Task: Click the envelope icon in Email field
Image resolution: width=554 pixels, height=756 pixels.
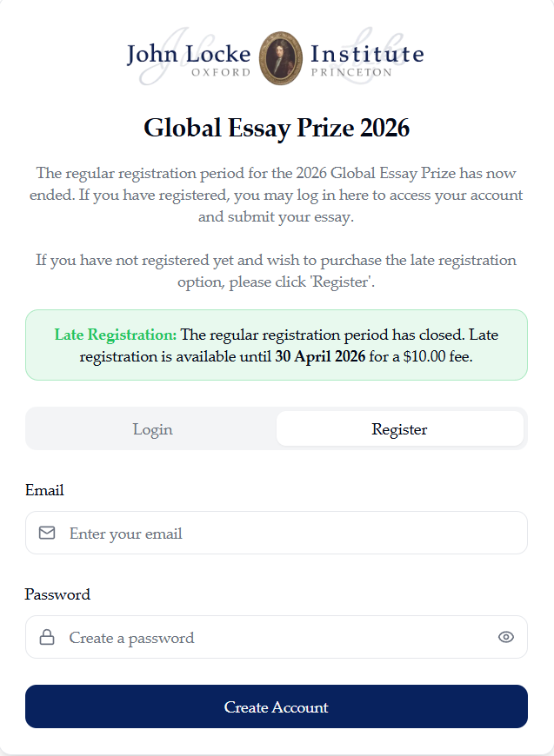Action: (x=47, y=533)
